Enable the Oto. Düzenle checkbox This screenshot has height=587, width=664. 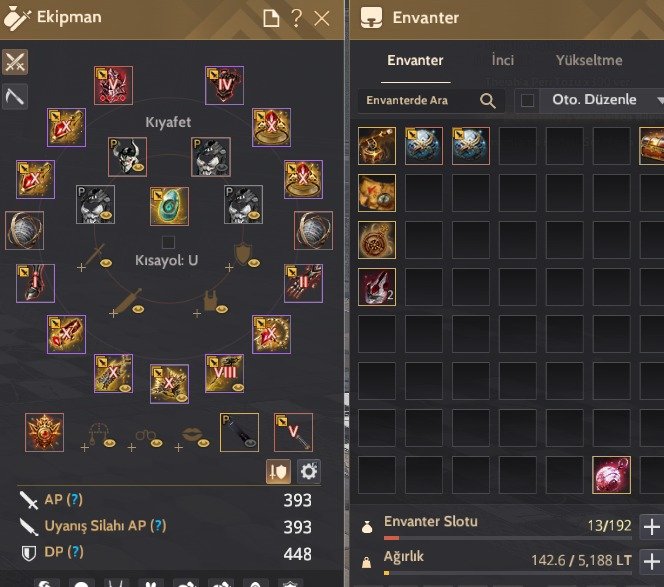coord(527,100)
